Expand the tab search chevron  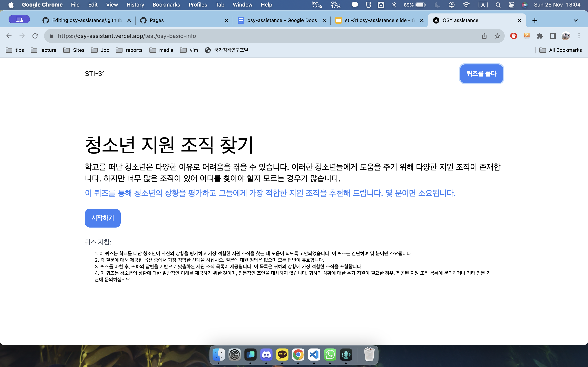(x=575, y=20)
